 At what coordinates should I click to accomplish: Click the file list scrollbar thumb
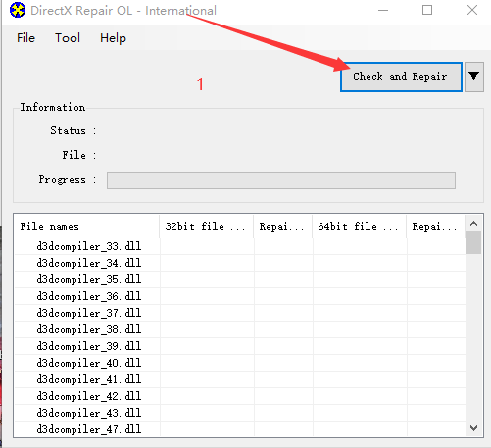tap(474, 243)
